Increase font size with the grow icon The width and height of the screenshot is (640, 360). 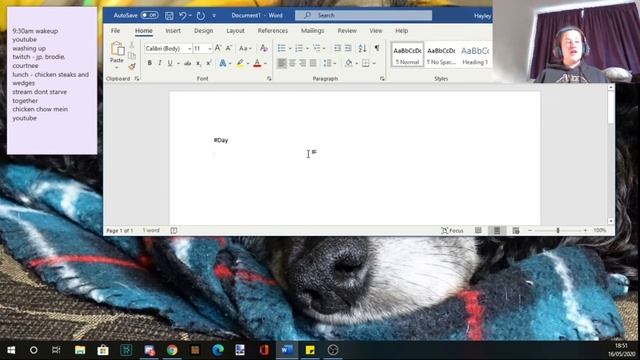218,48
